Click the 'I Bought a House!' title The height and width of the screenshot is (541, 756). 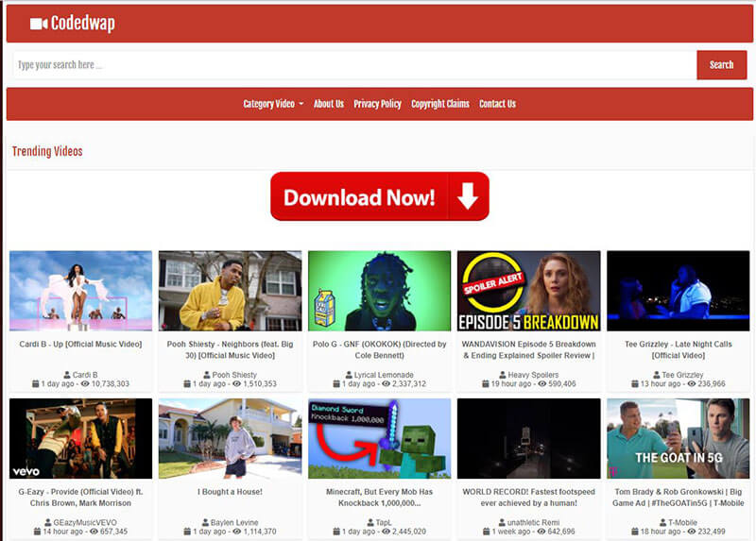tap(230, 492)
